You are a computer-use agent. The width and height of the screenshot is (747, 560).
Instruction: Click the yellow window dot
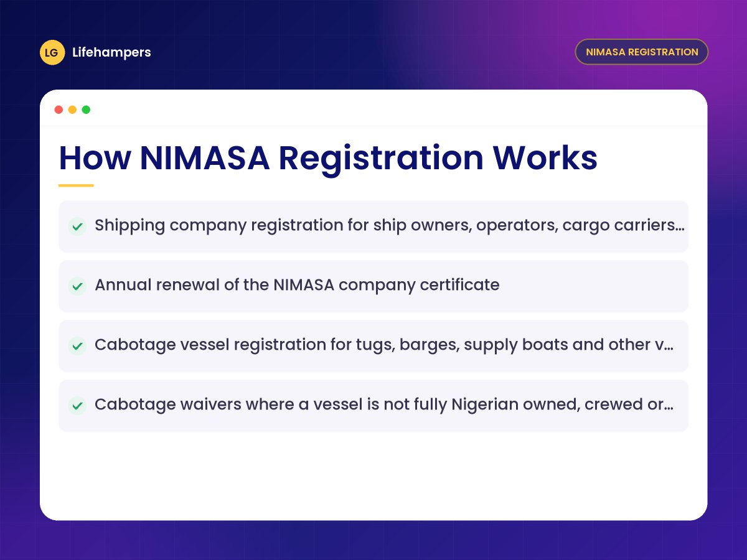(72, 110)
